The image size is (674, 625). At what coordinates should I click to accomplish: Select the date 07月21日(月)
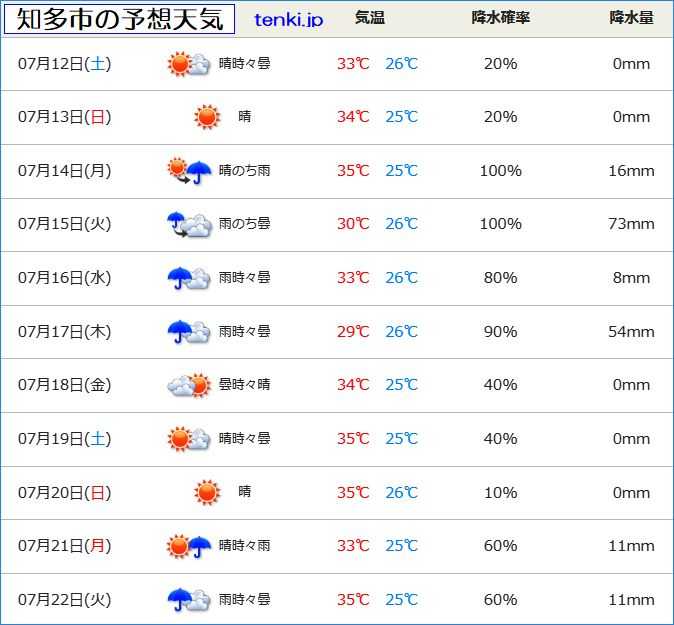point(64,546)
